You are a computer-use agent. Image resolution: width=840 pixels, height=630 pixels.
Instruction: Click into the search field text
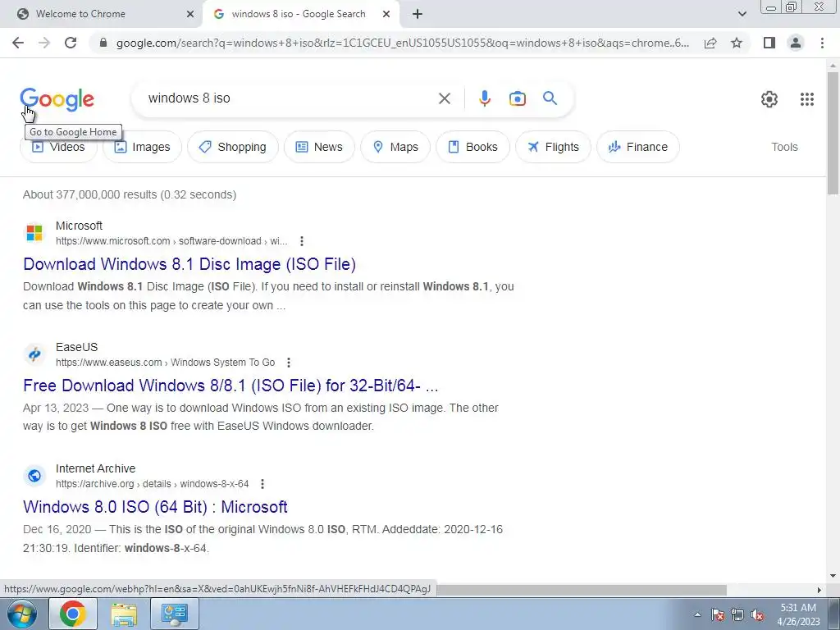[x=189, y=98]
